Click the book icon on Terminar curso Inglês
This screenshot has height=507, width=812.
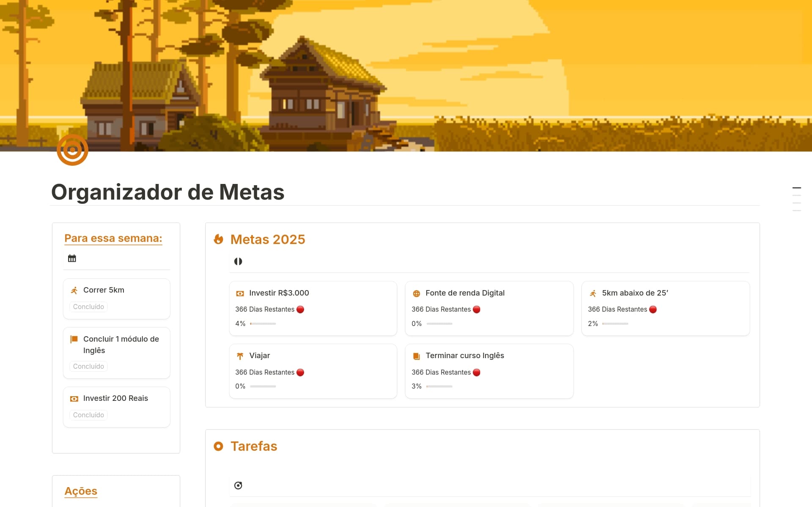point(416,356)
